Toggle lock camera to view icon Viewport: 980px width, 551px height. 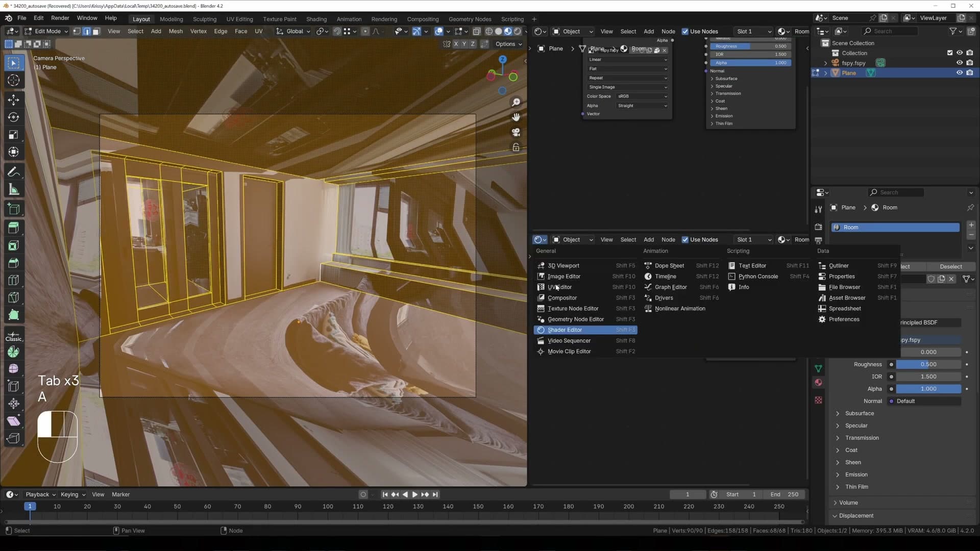click(x=516, y=147)
